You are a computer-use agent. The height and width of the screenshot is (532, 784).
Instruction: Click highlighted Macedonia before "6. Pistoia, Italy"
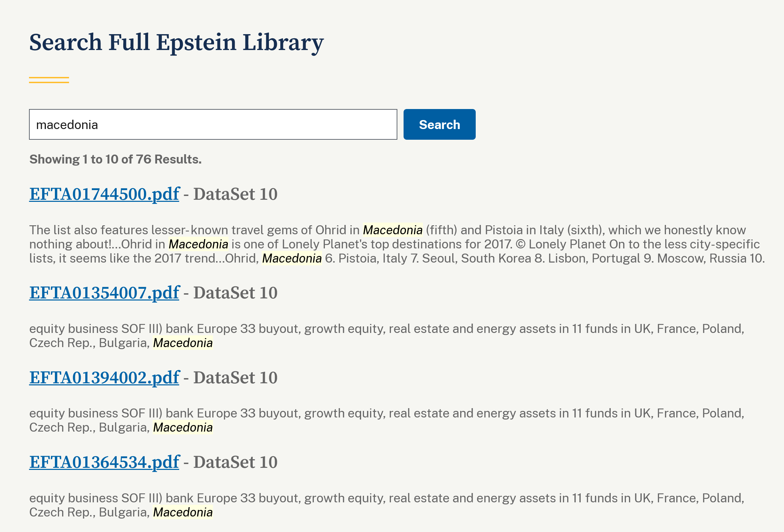click(x=292, y=258)
